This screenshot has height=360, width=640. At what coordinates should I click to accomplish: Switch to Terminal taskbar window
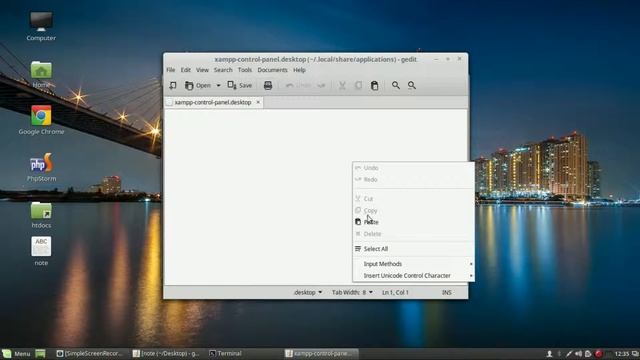[x=226, y=353]
